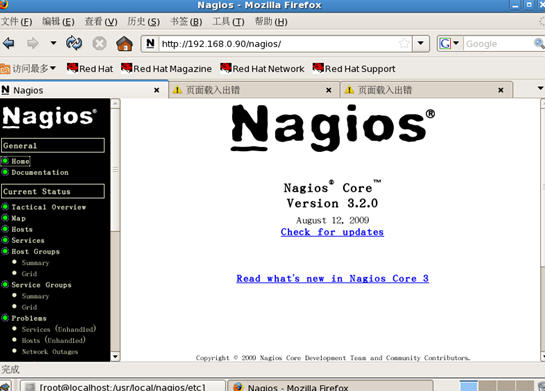Click the Check for updates link

[x=332, y=232]
